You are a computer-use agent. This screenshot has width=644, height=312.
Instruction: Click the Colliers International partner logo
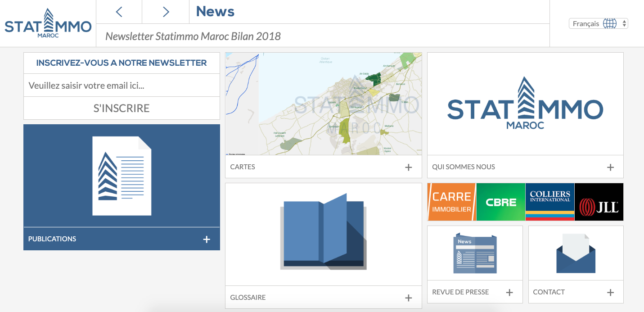[x=550, y=202]
